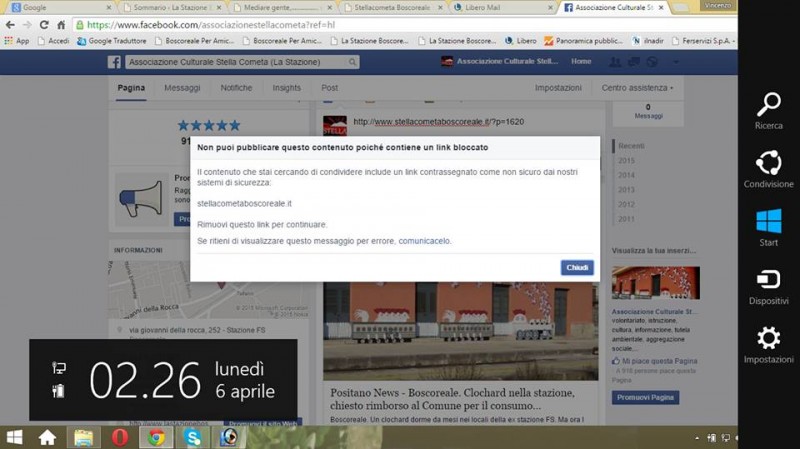Open Associazione Culturale Stell... profile link
Viewport: 800px width, 449px height.
(500, 61)
